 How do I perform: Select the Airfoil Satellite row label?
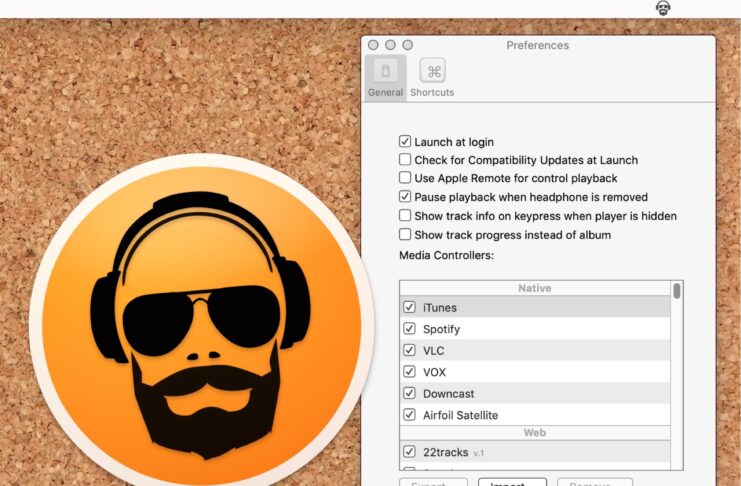pos(460,415)
